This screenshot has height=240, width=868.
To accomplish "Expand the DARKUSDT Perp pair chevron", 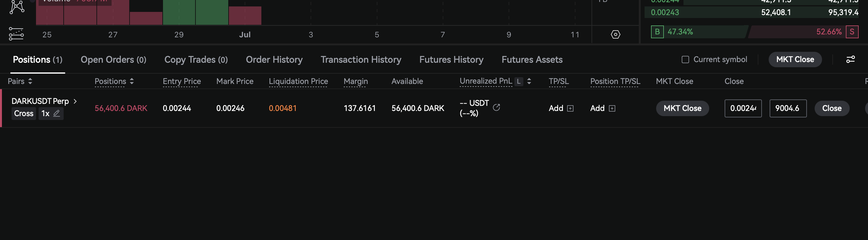I will tap(75, 101).
